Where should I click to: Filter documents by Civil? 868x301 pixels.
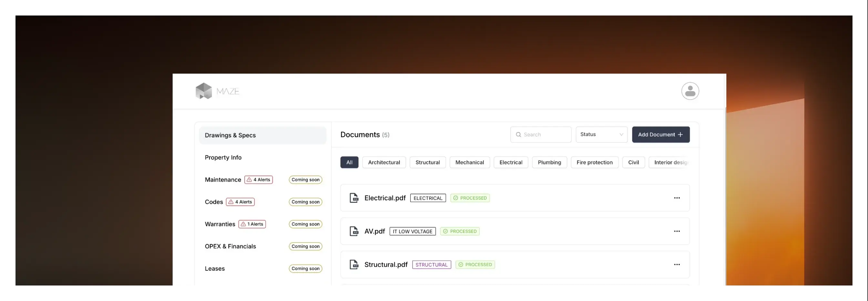[x=634, y=162]
